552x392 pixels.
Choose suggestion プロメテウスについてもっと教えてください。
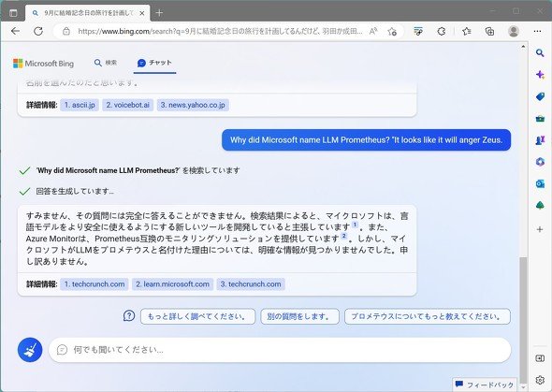(428, 316)
